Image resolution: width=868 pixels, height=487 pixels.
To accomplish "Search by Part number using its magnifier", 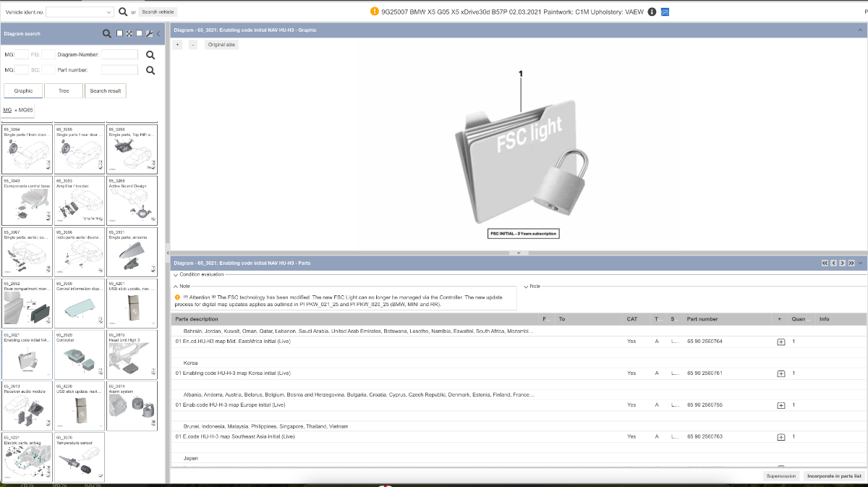I will tap(150, 70).
